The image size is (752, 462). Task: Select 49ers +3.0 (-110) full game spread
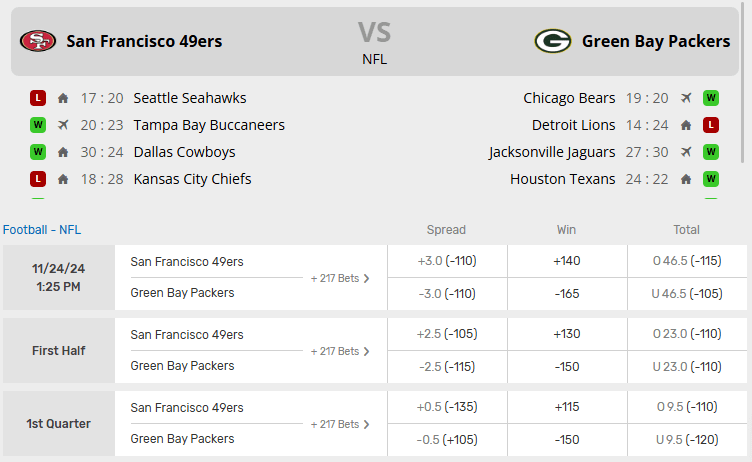point(446,261)
